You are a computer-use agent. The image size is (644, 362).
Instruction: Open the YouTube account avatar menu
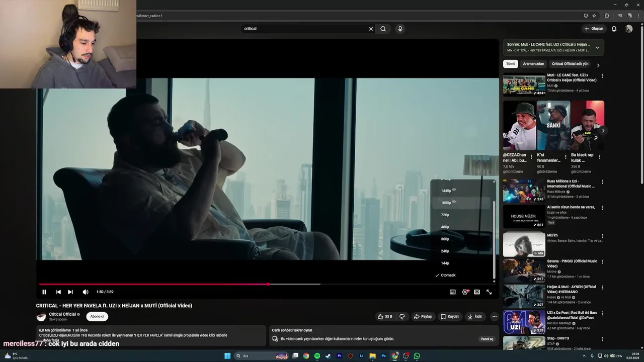click(x=629, y=29)
